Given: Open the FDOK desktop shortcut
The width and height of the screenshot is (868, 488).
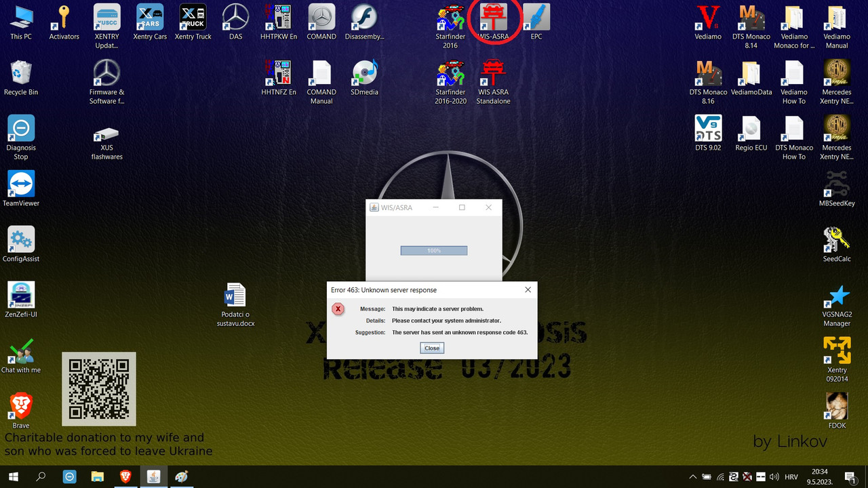Looking at the screenshot, I should [x=837, y=410].
